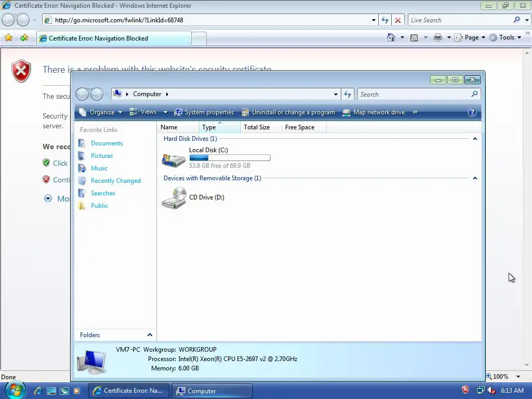Sort by Free Space column header

pyautogui.click(x=303, y=127)
